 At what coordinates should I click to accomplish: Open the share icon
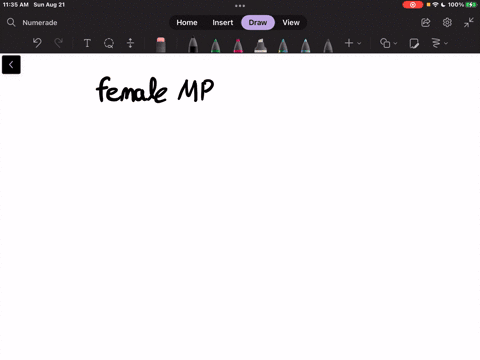click(426, 22)
